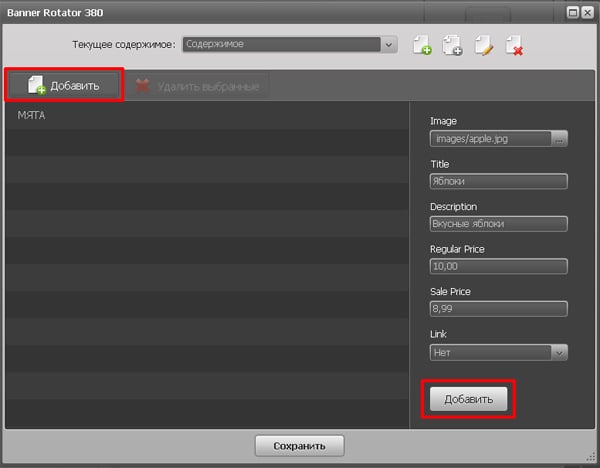The height and width of the screenshot is (468, 600).
Task: Click the Image path field
Action: click(x=489, y=139)
